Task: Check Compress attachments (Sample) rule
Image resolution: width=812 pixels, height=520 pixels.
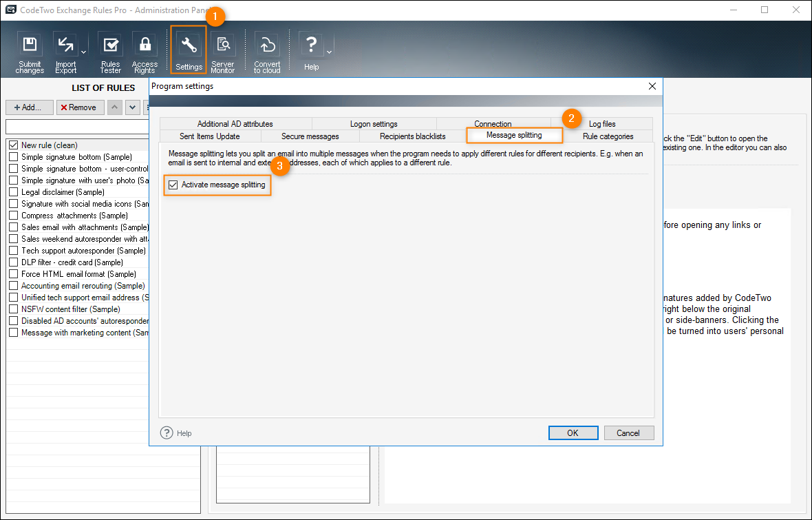Action: point(14,215)
